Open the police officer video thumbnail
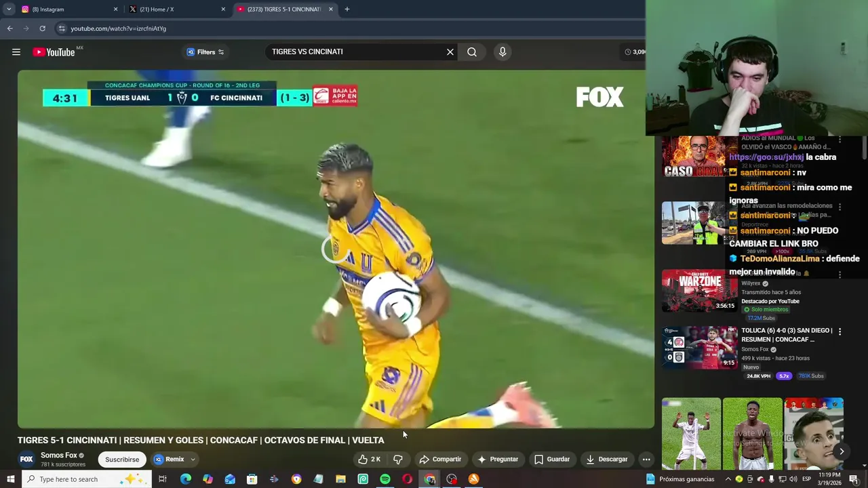Screen dimensions: 868x488 pyautogui.click(x=694, y=223)
